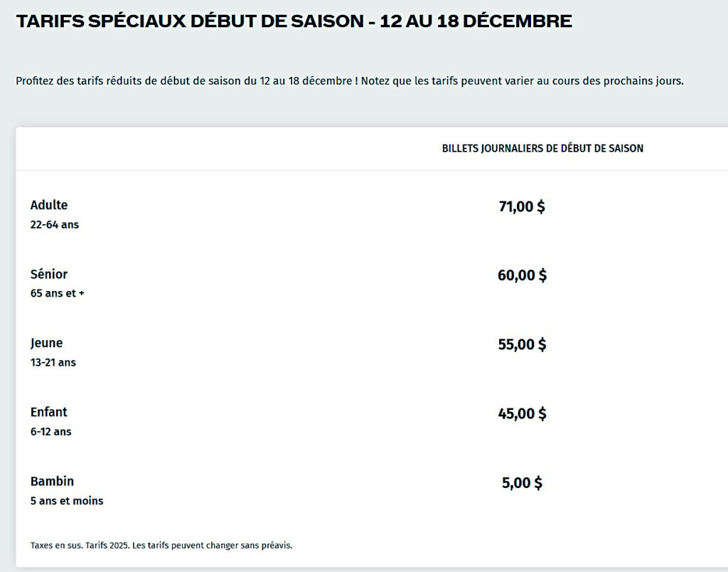Click the 6-12 ans age range
The width and height of the screenshot is (728, 572).
coord(50,431)
